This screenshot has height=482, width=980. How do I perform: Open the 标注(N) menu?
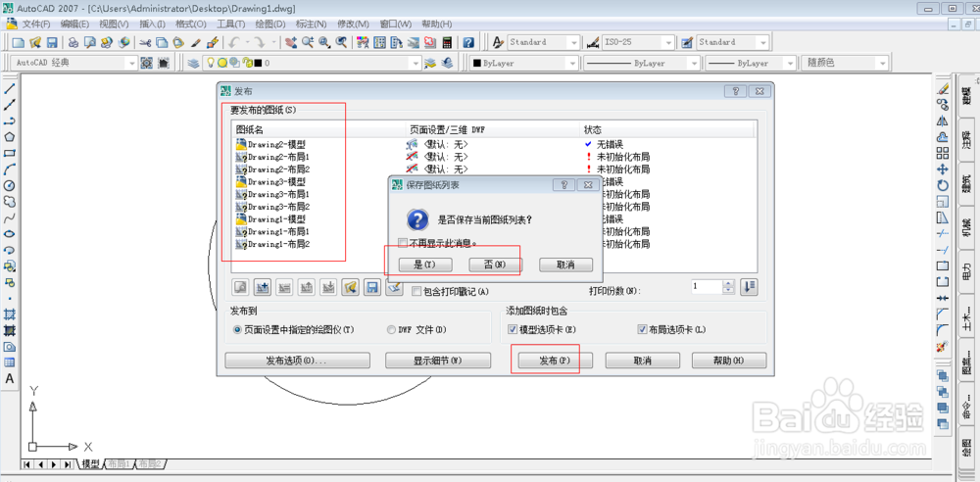click(x=312, y=24)
